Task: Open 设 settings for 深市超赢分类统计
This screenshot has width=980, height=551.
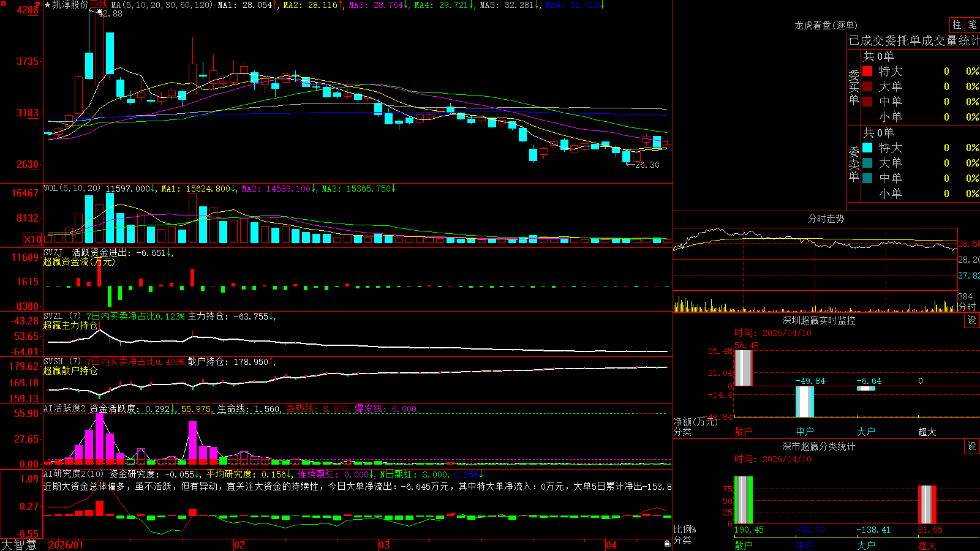Action: tap(972, 446)
